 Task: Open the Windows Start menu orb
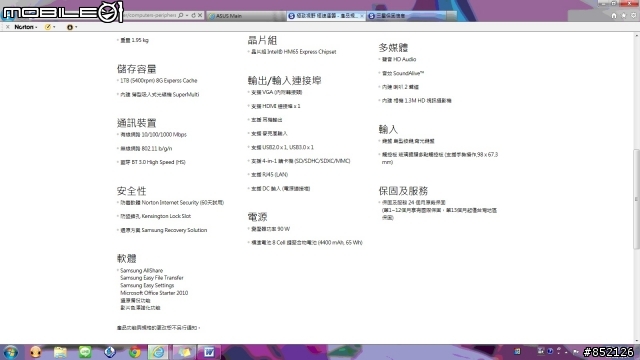(x=10, y=352)
